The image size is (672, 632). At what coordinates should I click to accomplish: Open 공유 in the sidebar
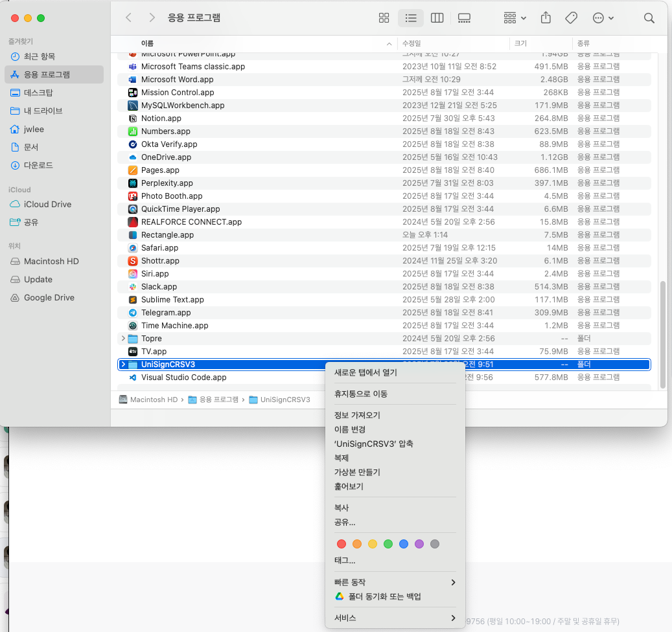click(x=54, y=222)
